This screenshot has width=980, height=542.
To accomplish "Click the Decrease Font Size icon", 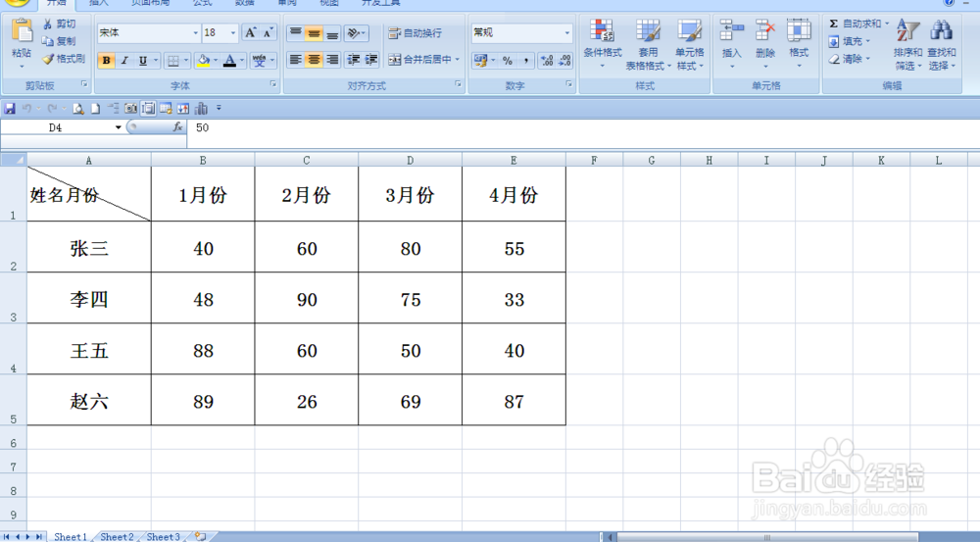I will (x=269, y=32).
